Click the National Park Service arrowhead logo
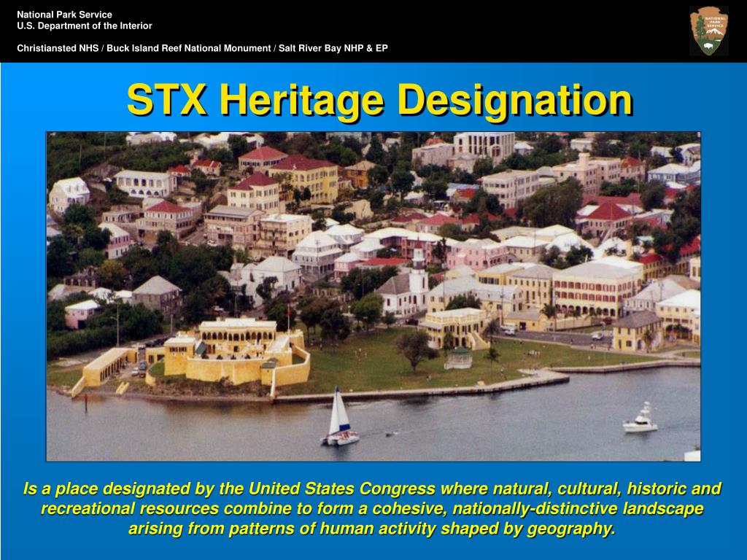The width and height of the screenshot is (747, 560). pos(709,31)
